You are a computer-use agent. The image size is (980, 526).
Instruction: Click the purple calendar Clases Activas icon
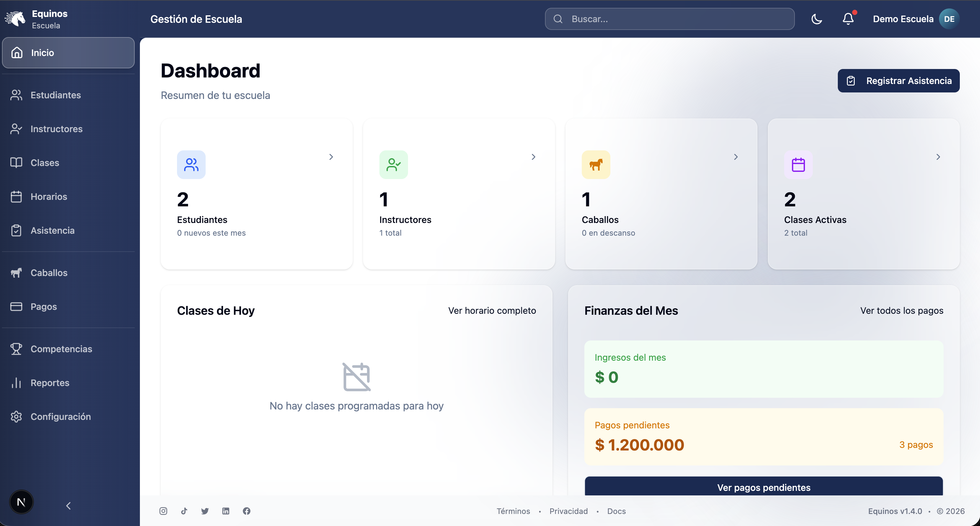pyautogui.click(x=798, y=165)
